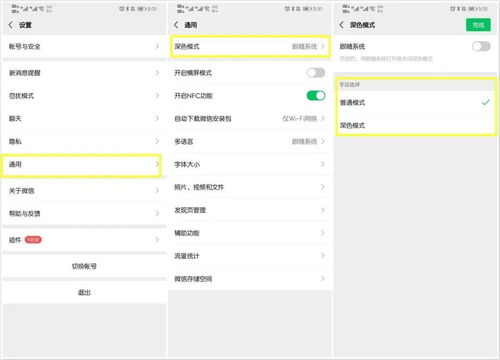Open 自动下载微信安装包 setting
Screen dimensions: 500x360
point(250,118)
